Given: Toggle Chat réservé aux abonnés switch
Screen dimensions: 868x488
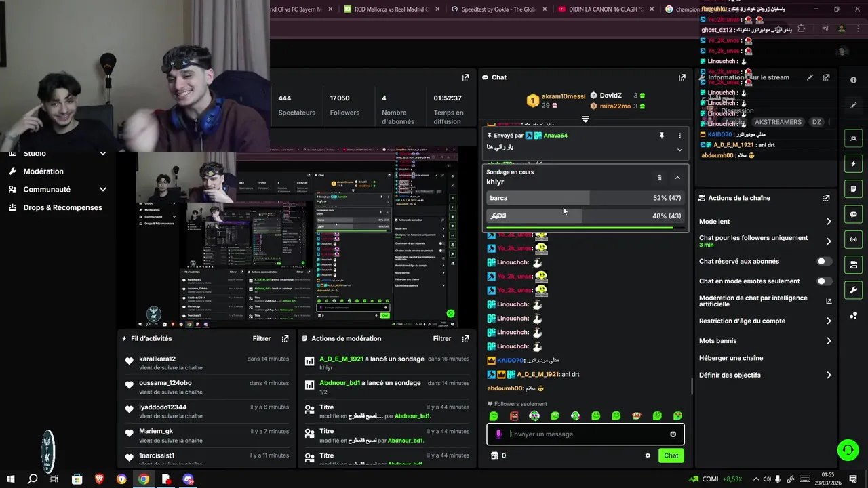Looking at the screenshot, I should click(824, 261).
